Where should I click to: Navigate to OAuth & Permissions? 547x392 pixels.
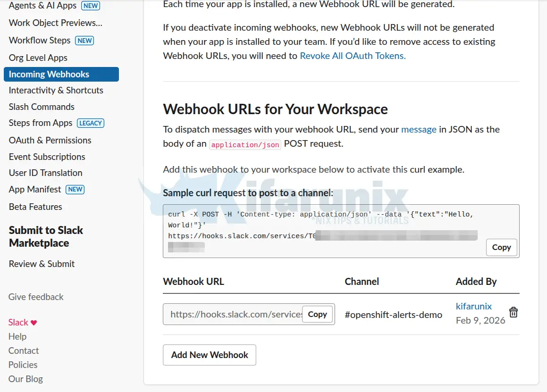[x=50, y=140]
